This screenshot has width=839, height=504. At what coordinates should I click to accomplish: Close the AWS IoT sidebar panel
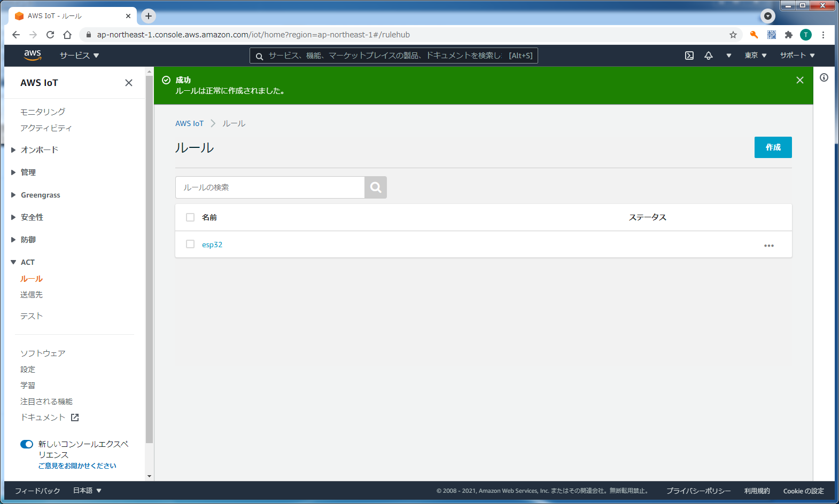pos(129,83)
